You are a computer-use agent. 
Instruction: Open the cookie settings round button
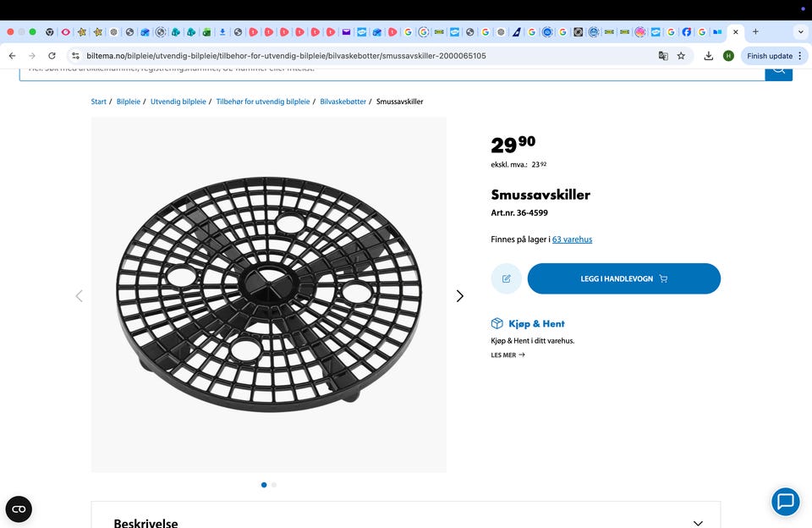click(x=19, y=509)
